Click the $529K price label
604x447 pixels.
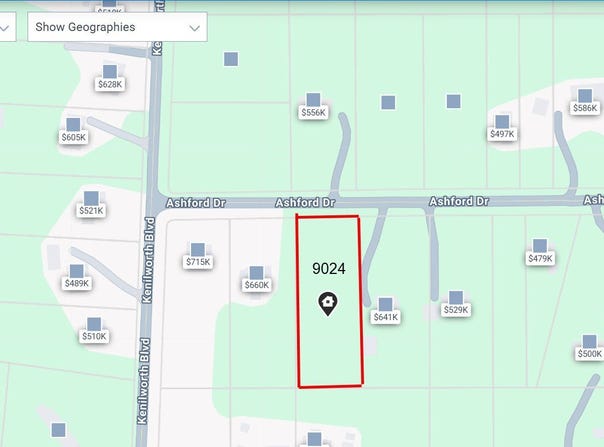pos(456,310)
